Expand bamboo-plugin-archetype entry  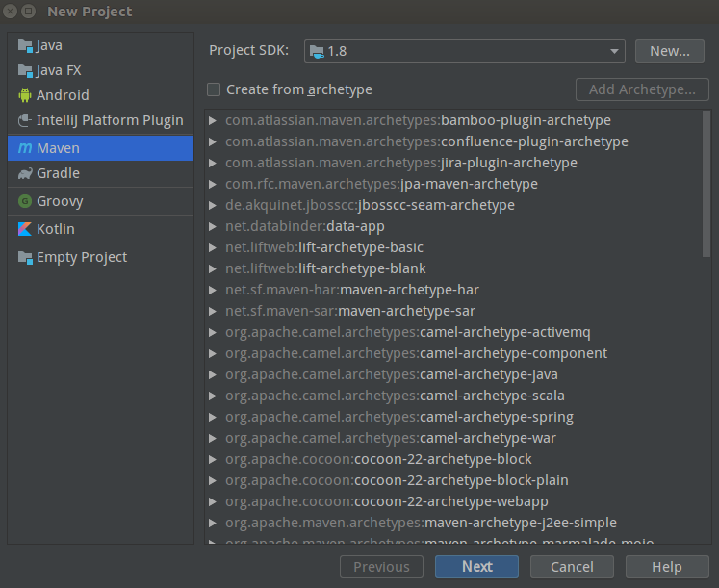click(x=213, y=120)
